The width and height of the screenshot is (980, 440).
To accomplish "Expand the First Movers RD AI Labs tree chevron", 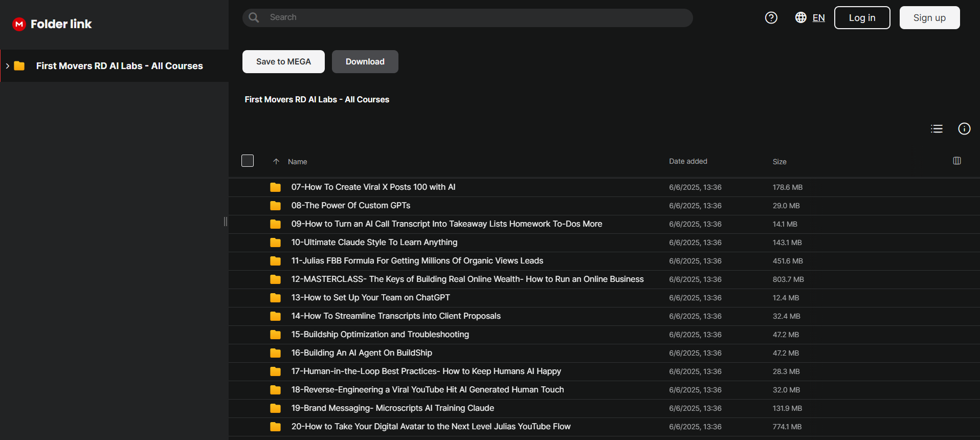I will [x=7, y=66].
